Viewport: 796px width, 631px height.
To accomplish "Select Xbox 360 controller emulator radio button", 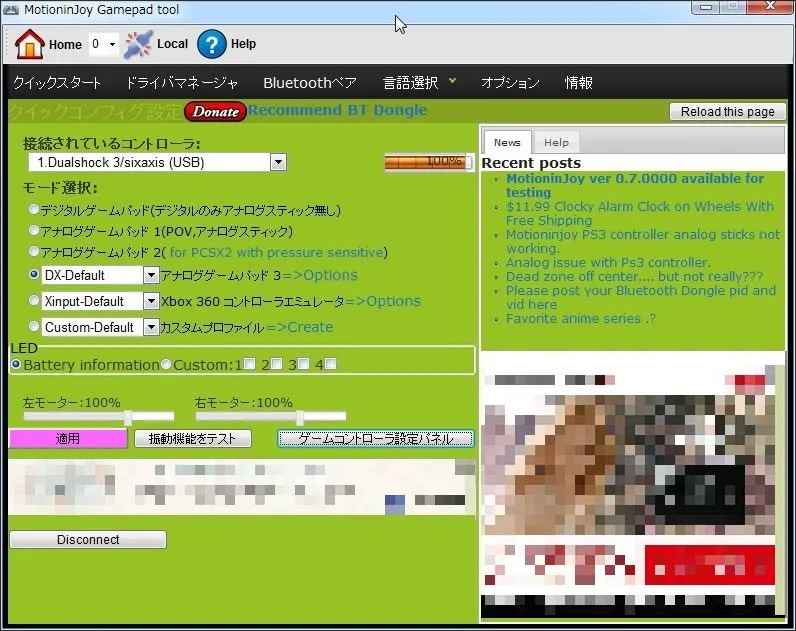I will click(x=34, y=300).
